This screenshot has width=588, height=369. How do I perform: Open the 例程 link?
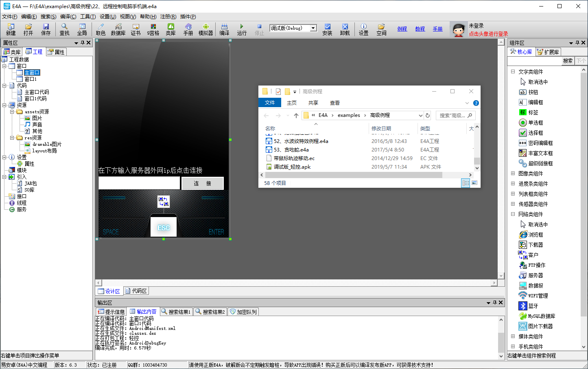[x=402, y=29]
